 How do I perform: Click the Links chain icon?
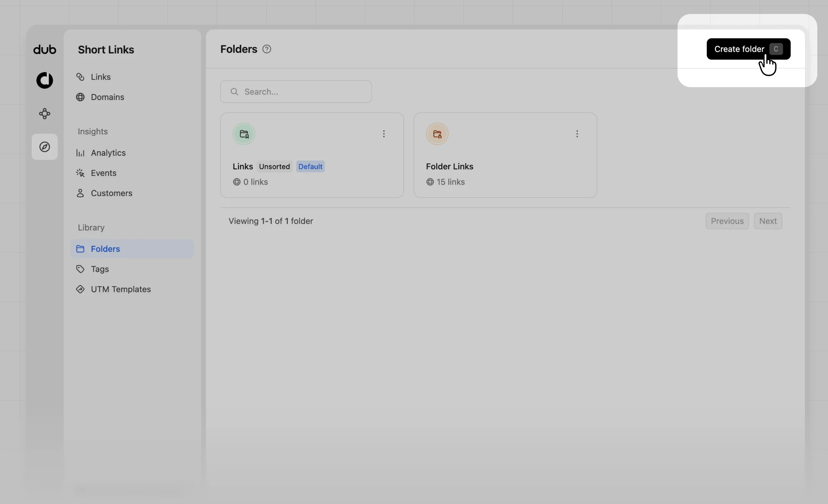tap(80, 77)
